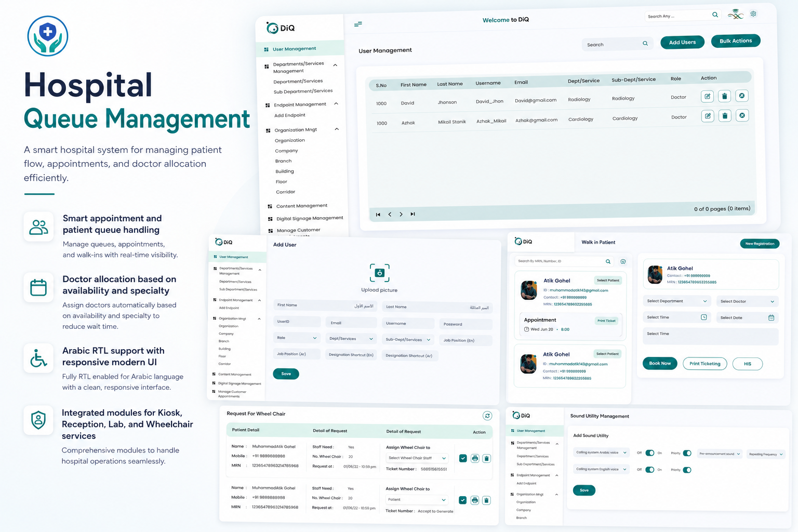Delete the second wheelchair request with Patient dropdown
This screenshot has width=798, height=532.
(486, 500)
